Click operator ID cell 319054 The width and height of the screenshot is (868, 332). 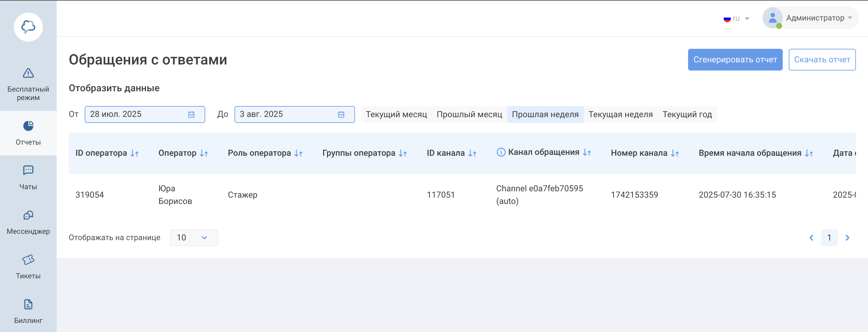(90, 195)
